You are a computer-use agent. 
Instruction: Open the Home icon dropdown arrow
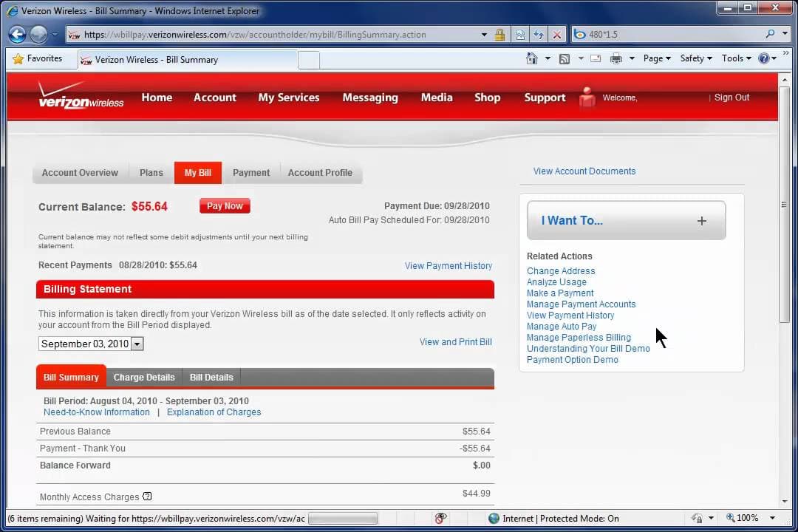click(x=548, y=58)
